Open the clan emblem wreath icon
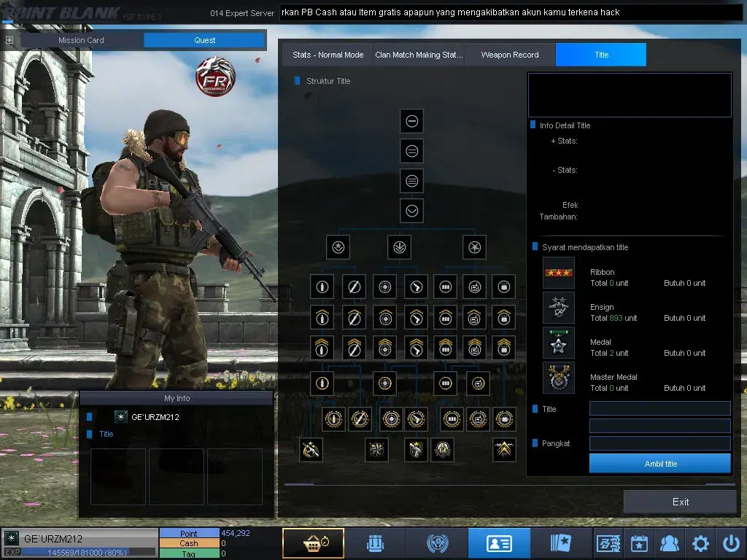Screen dimensions: 747x560 [x=438, y=542]
